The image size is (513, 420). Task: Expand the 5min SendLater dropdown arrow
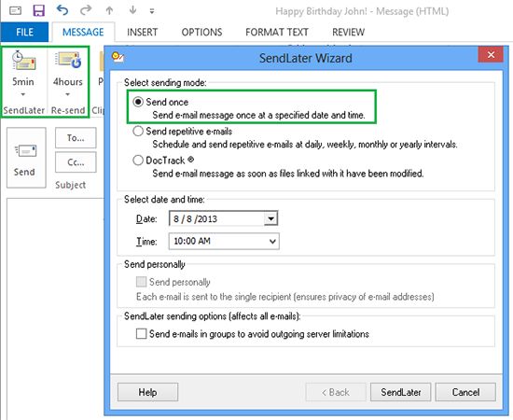pyautogui.click(x=23, y=94)
